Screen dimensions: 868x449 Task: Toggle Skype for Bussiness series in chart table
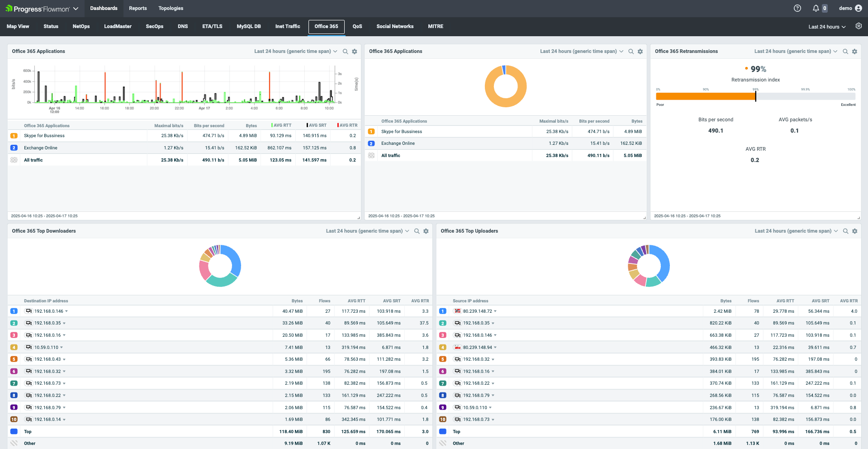click(x=14, y=136)
